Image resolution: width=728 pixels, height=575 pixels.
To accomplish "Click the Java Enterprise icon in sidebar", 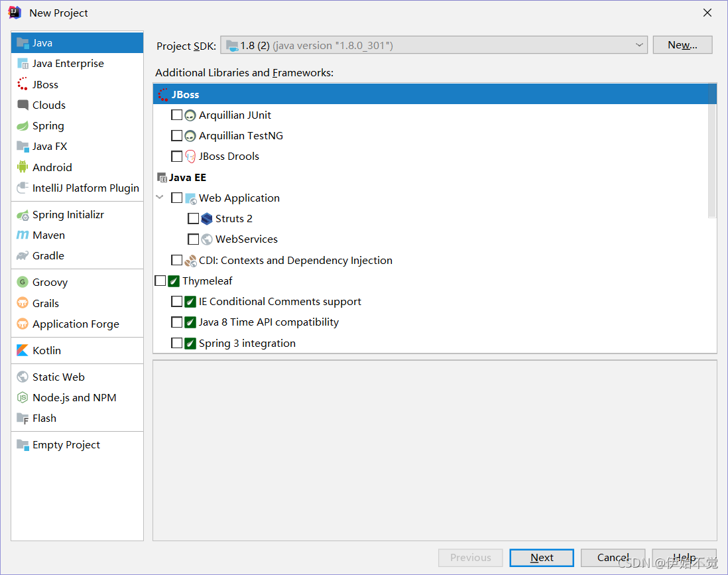I will [23, 63].
